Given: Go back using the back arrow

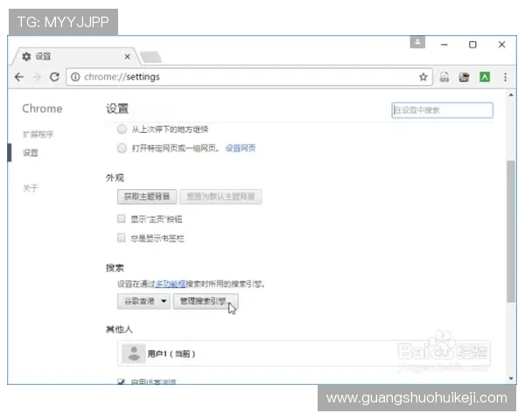Looking at the screenshot, I should tap(19, 77).
